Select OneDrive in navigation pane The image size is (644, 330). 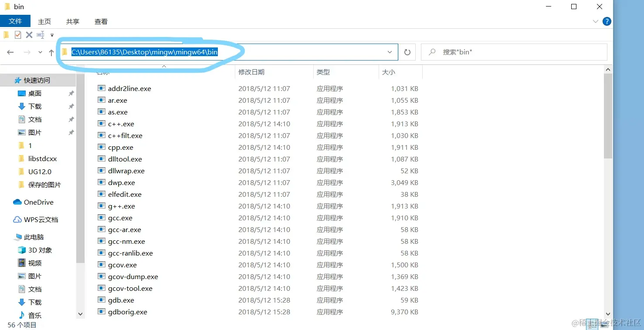(x=38, y=202)
